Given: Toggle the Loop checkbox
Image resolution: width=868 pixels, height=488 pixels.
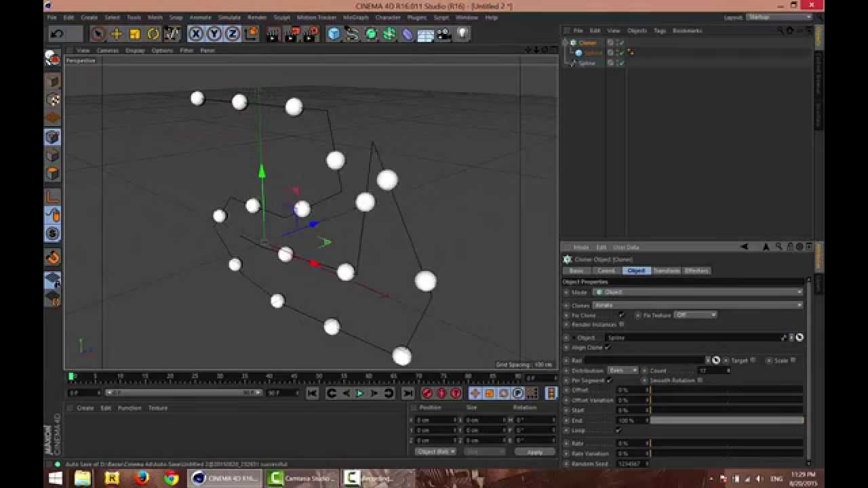Looking at the screenshot, I should pyautogui.click(x=618, y=430).
